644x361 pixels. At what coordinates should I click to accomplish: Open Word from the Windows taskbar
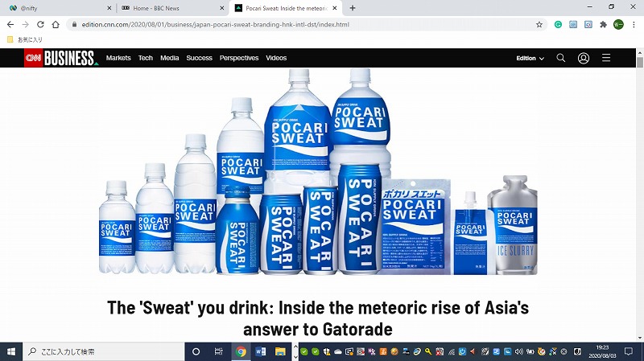pyautogui.click(x=260, y=351)
